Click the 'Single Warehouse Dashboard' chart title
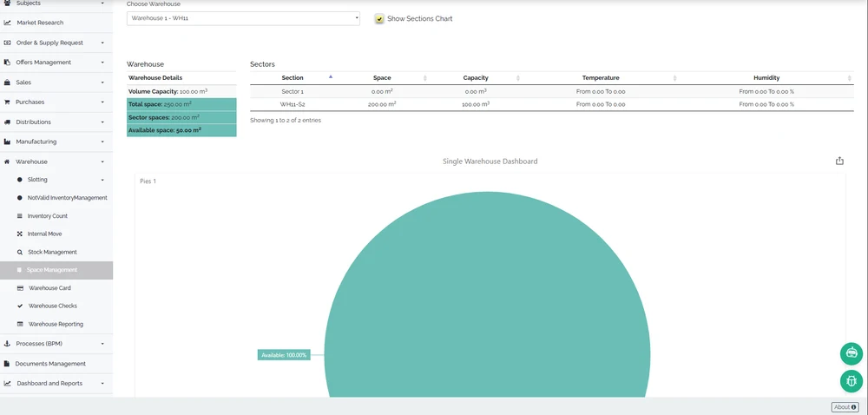This screenshot has height=415, width=868. [490, 161]
